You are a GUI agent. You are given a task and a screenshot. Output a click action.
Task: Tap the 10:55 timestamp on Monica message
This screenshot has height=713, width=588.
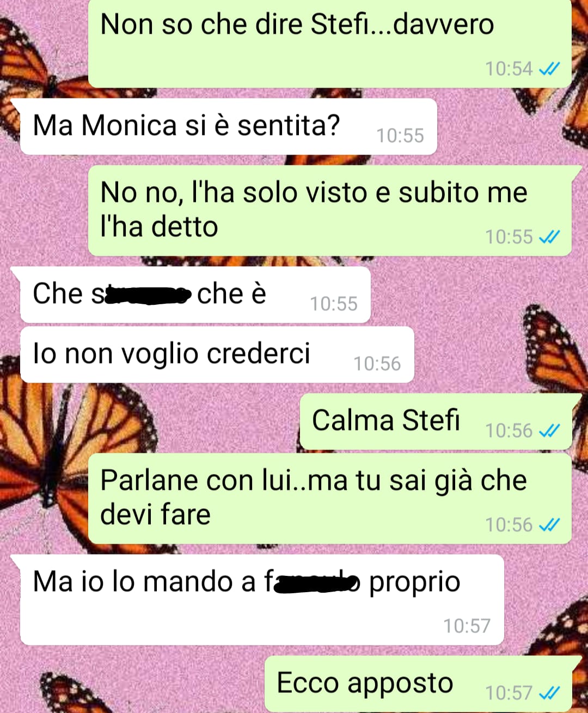point(400,136)
